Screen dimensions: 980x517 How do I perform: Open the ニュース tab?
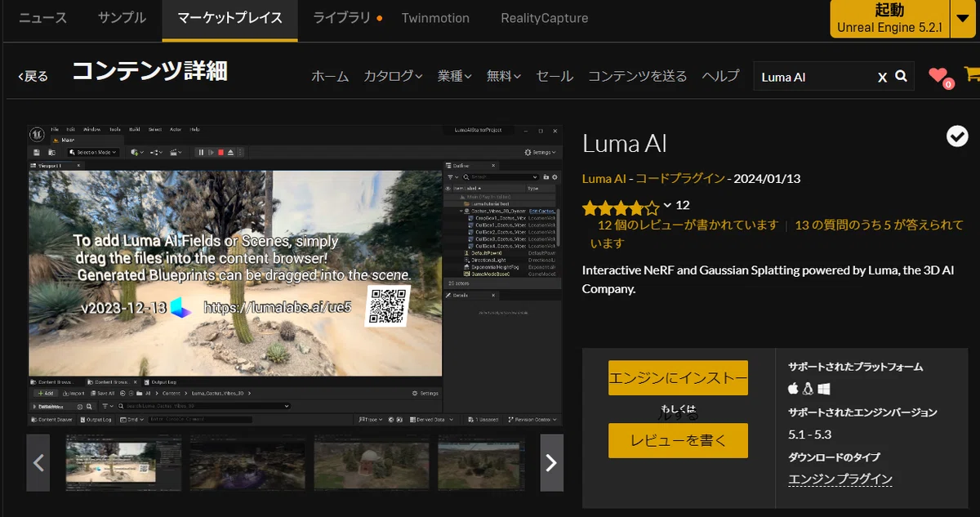click(x=42, y=17)
